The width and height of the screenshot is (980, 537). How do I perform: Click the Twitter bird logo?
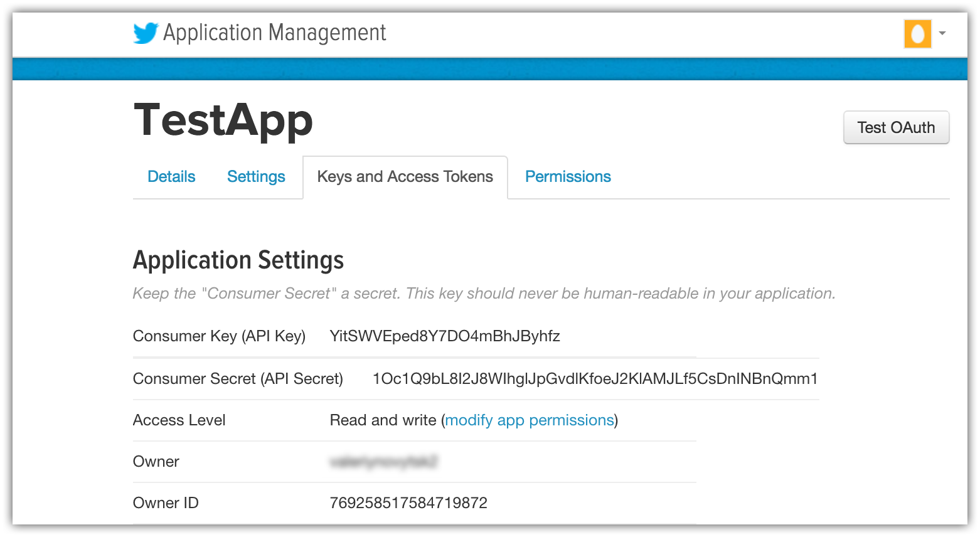point(146,33)
